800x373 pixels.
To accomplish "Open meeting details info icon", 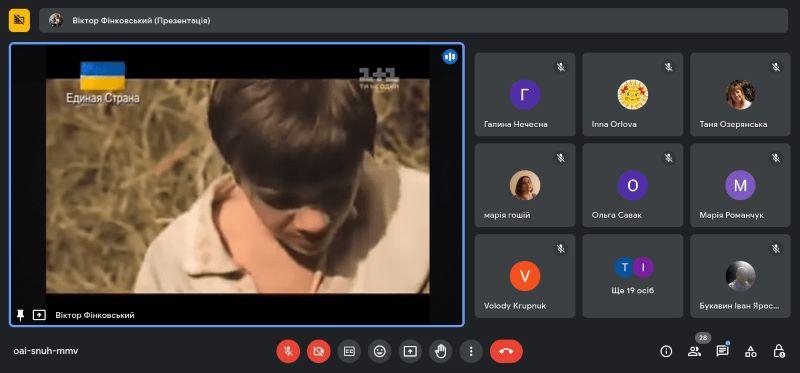I will (x=666, y=351).
